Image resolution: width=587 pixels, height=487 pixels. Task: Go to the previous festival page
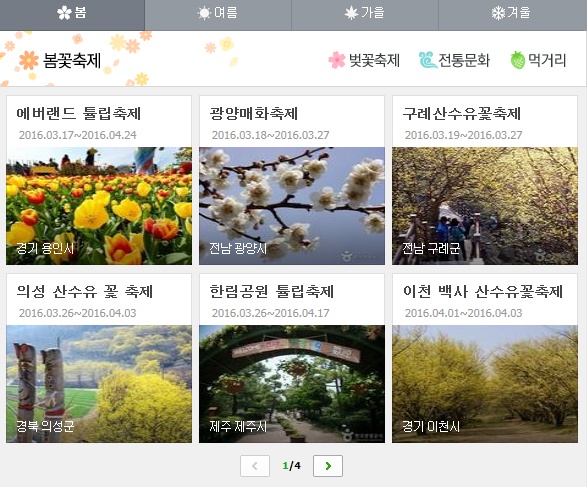click(255, 466)
